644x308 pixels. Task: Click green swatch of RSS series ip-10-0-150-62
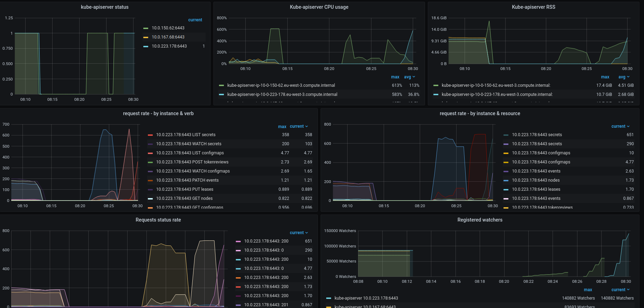coord(436,85)
